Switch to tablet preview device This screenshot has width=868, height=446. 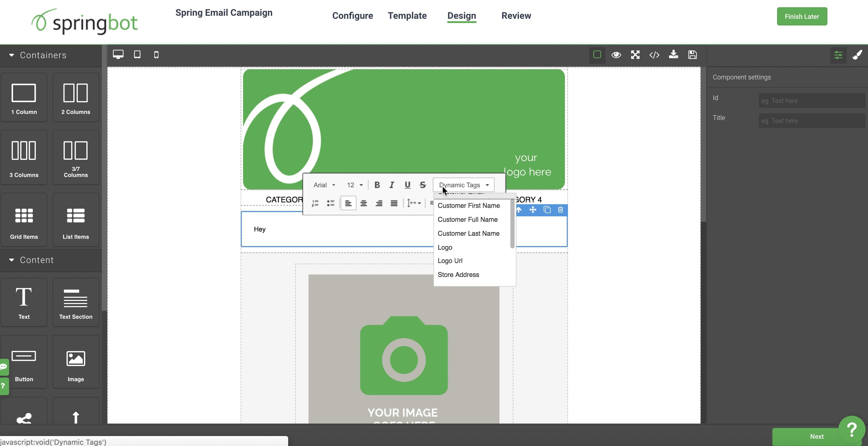137,54
